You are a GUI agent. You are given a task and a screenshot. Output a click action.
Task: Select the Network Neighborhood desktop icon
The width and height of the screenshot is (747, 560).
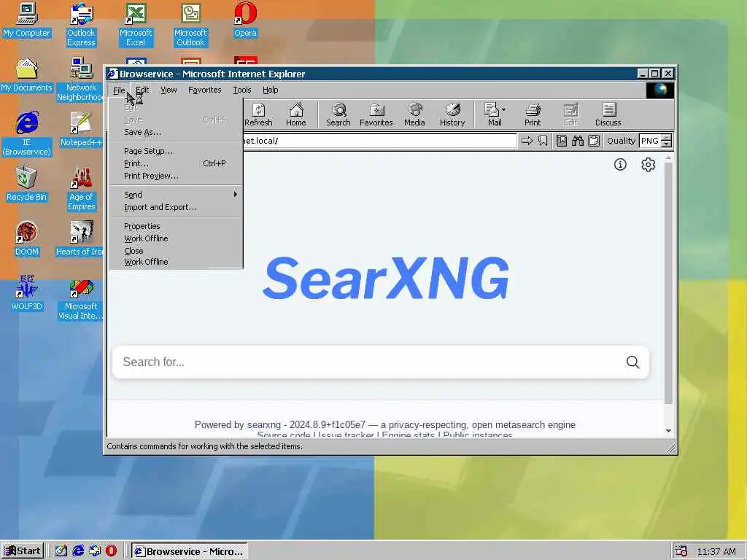[x=80, y=79]
